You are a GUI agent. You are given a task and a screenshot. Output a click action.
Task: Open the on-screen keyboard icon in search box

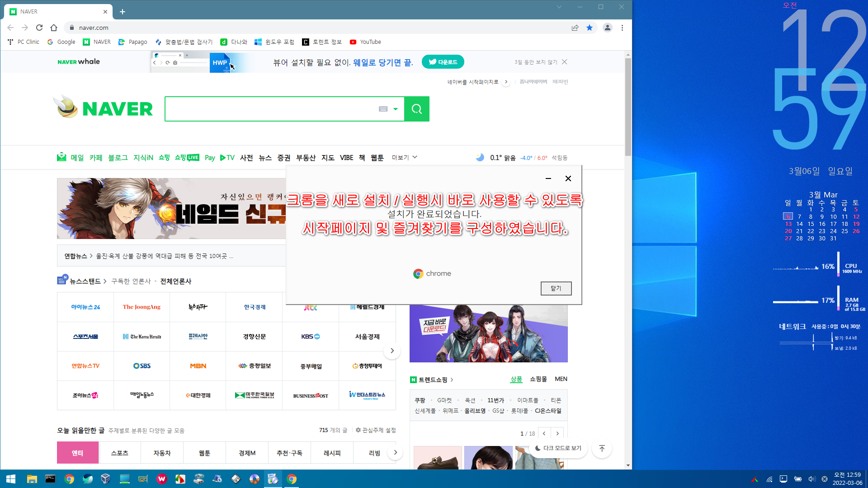coord(383,109)
